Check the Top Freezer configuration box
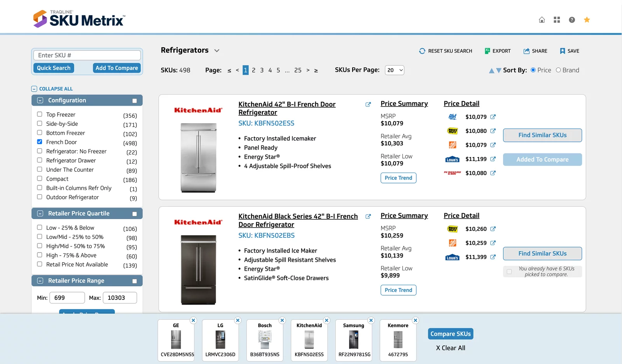 (40, 114)
